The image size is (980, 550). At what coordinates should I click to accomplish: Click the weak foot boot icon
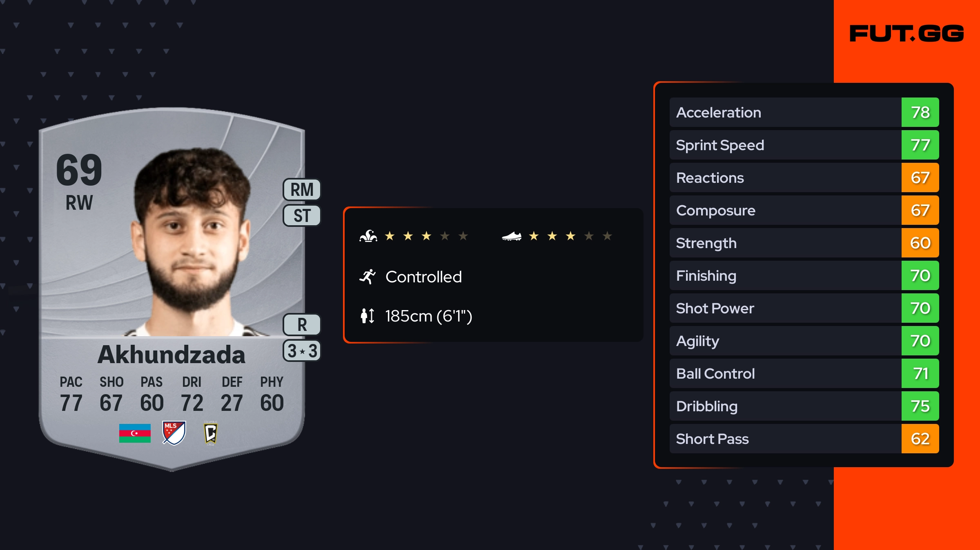[511, 236]
